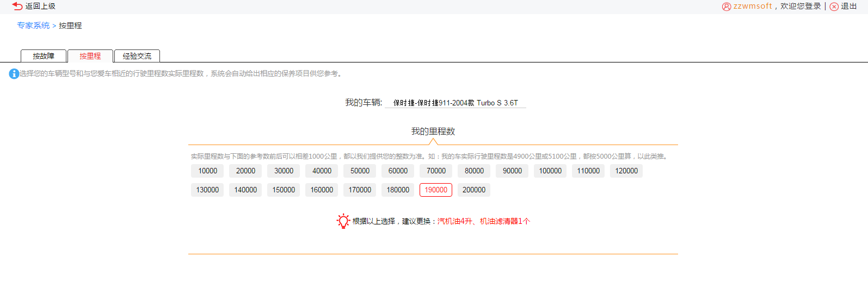Pick the 150000 mileage button
Image resolution: width=868 pixels, height=288 pixels.
tap(284, 190)
